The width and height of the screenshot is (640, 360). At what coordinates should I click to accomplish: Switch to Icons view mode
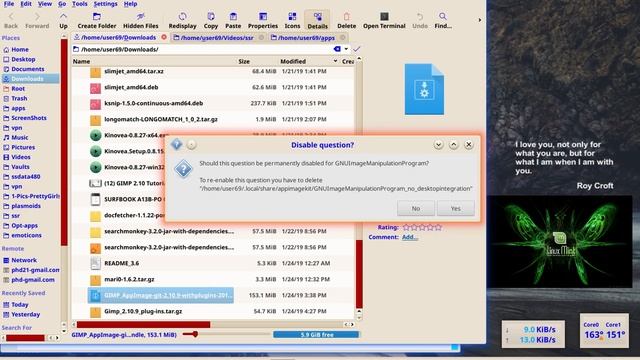click(292, 20)
